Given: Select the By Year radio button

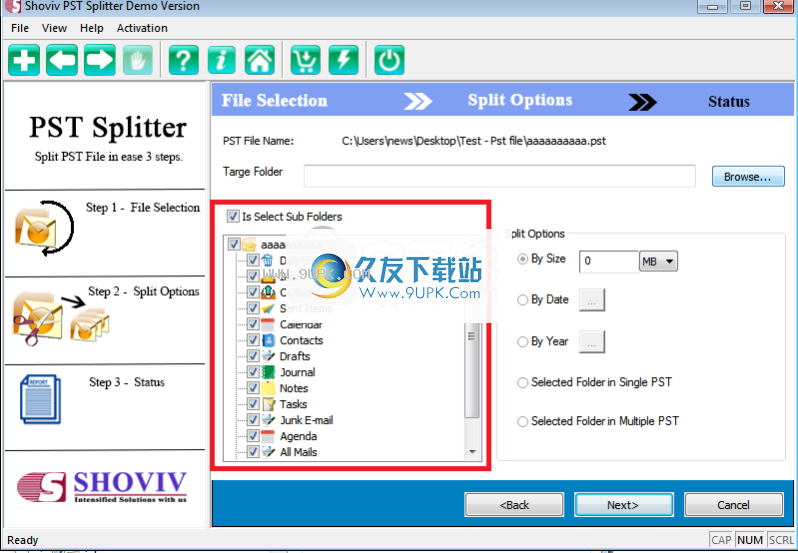Looking at the screenshot, I should (522, 342).
